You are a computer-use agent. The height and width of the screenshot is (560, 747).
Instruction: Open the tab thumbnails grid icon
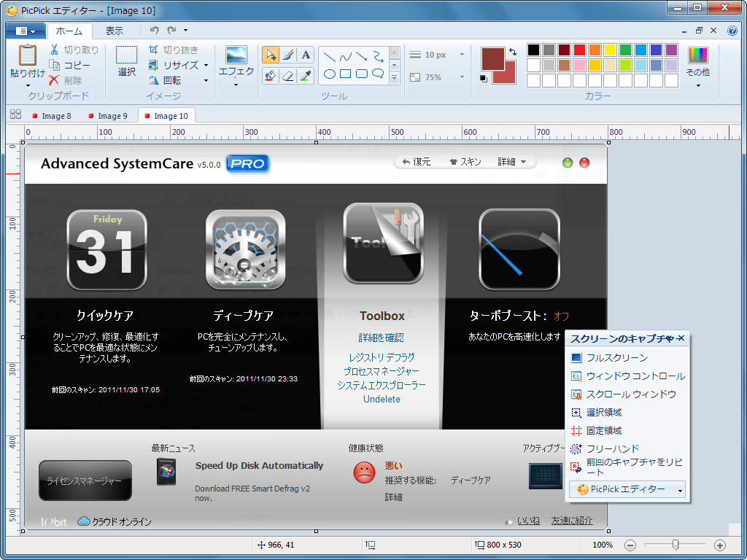pos(15,114)
